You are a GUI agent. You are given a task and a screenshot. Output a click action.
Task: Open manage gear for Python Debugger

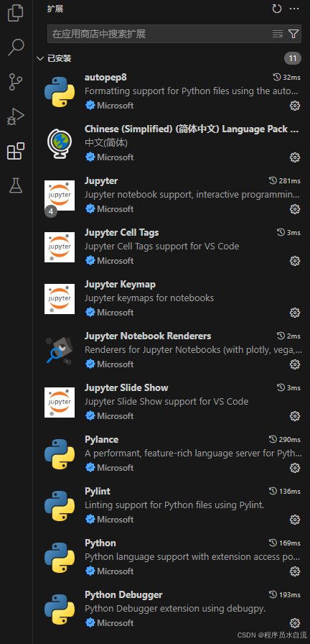pyautogui.click(x=294, y=623)
